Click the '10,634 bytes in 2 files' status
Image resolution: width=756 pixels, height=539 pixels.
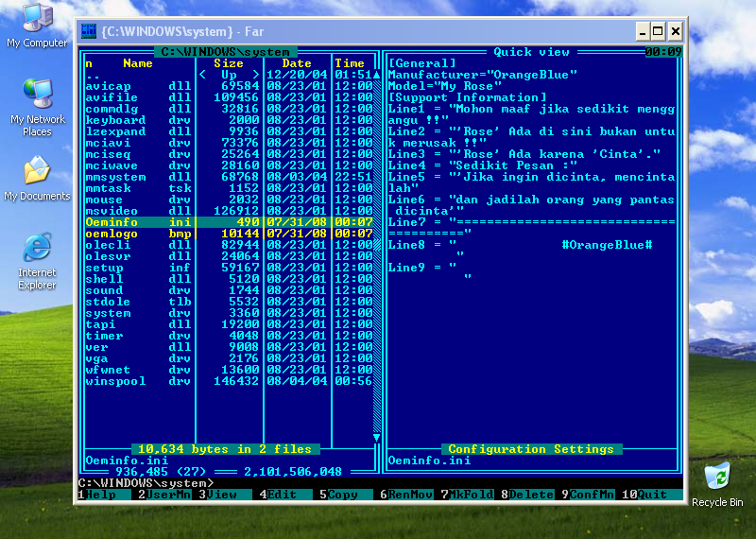[x=225, y=449]
